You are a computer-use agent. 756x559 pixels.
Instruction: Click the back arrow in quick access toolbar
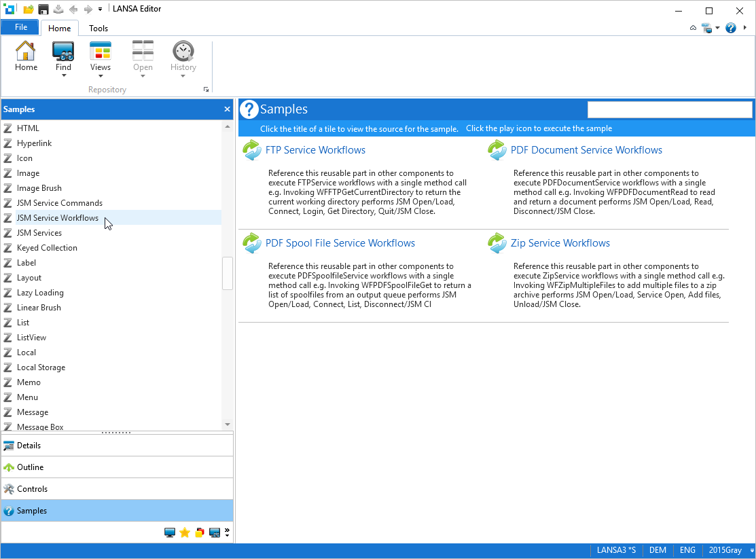click(73, 9)
